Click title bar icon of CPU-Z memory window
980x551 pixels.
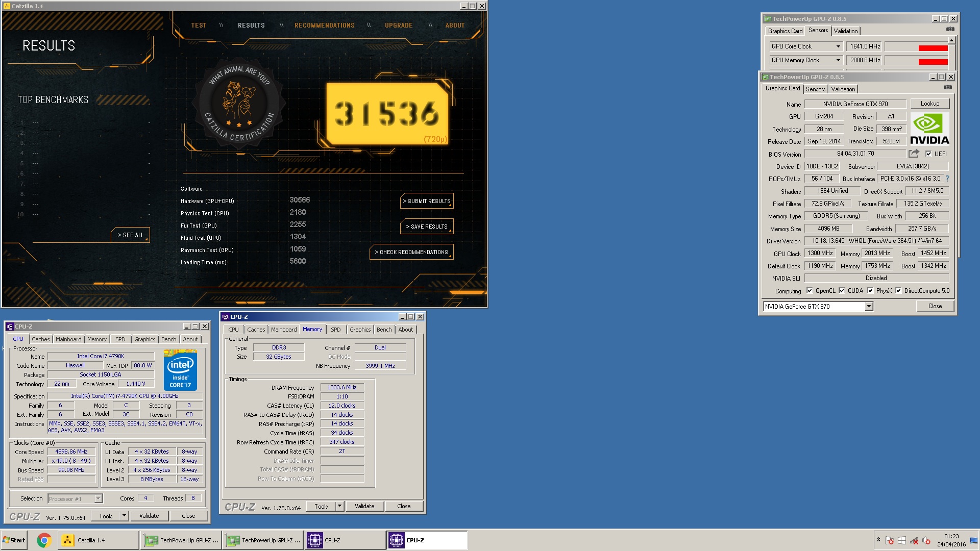click(x=226, y=317)
